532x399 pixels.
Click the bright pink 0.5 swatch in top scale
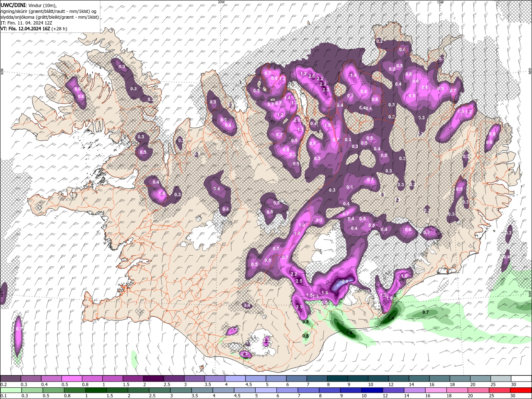(x=71, y=379)
